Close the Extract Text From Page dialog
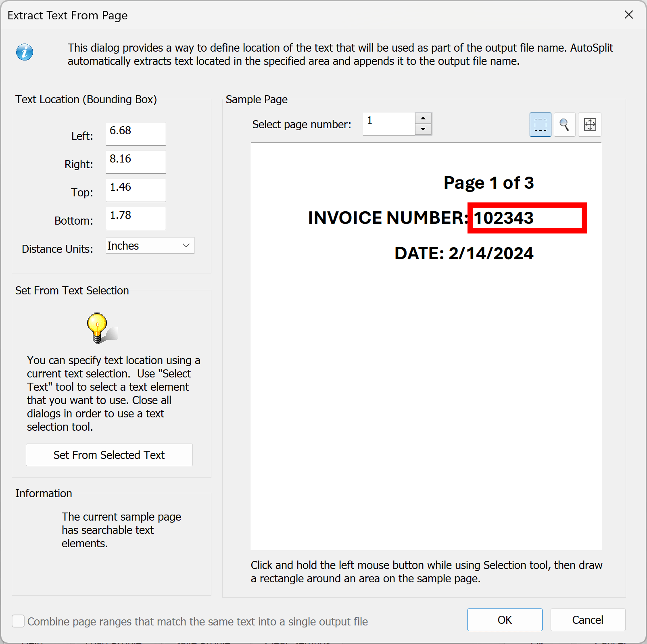The width and height of the screenshot is (647, 644). pos(628,15)
